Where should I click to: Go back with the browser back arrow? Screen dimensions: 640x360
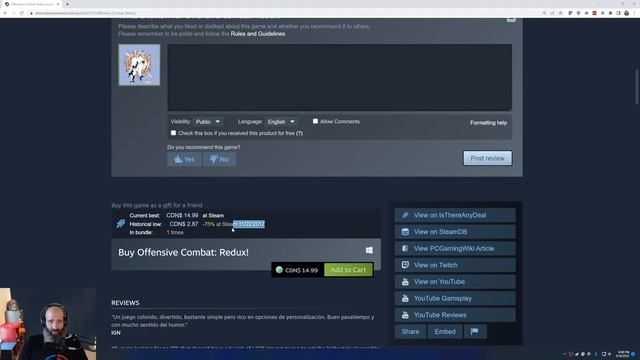click(x=5, y=13)
